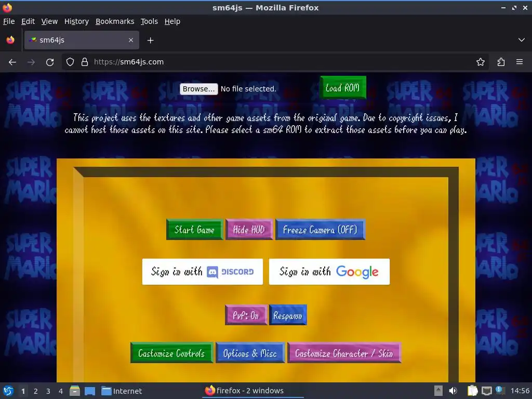532x399 pixels.
Task: Open the tracking protection shield icon
Action: pos(70,62)
